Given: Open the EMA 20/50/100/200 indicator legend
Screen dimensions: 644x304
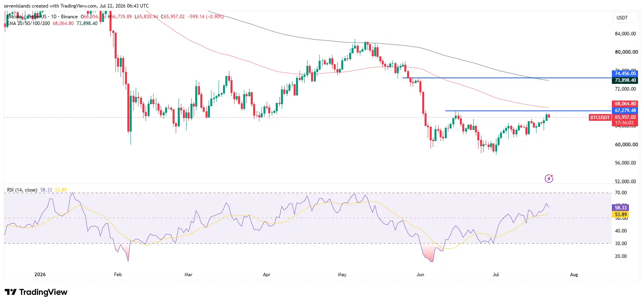Looking at the screenshot, I should (x=29, y=23).
